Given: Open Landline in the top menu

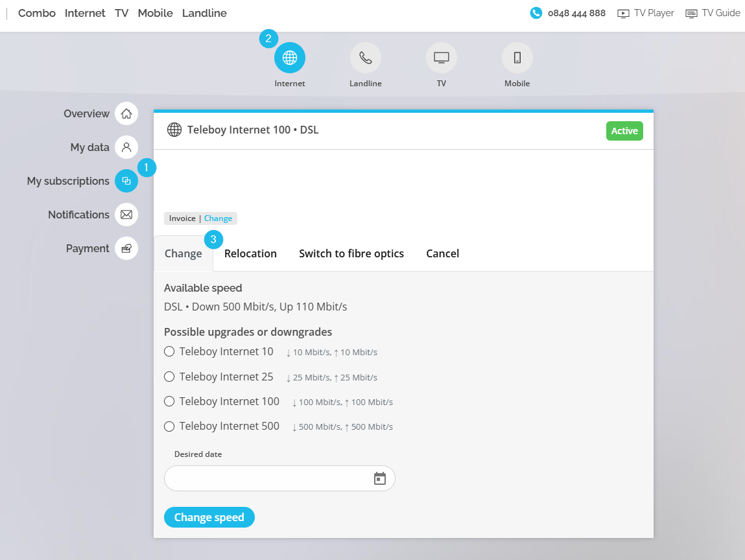Looking at the screenshot, I should pos(204,14).
